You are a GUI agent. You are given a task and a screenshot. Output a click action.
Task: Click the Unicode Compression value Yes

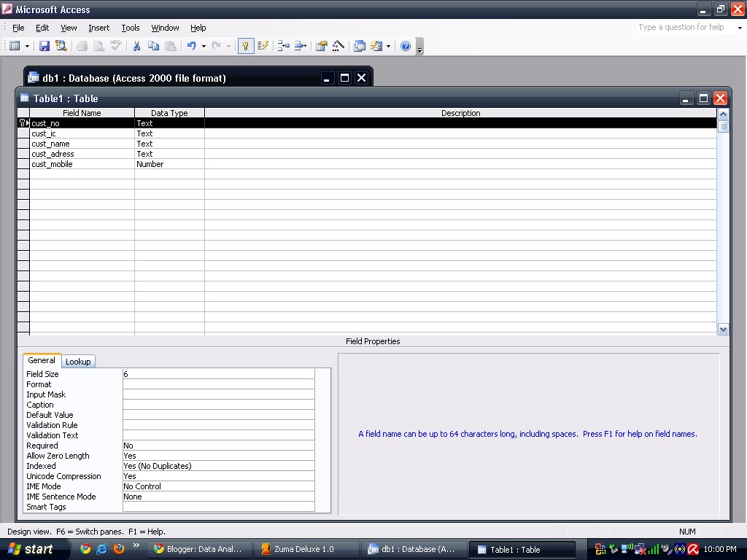[219, 476]
